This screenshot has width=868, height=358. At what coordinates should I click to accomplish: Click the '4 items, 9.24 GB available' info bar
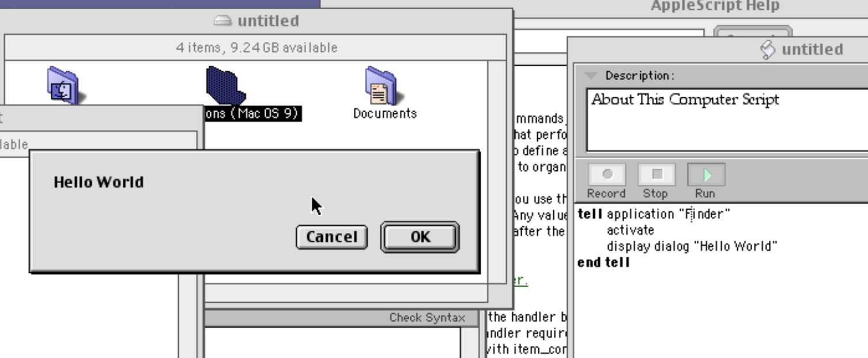click(x=256, y=48)
